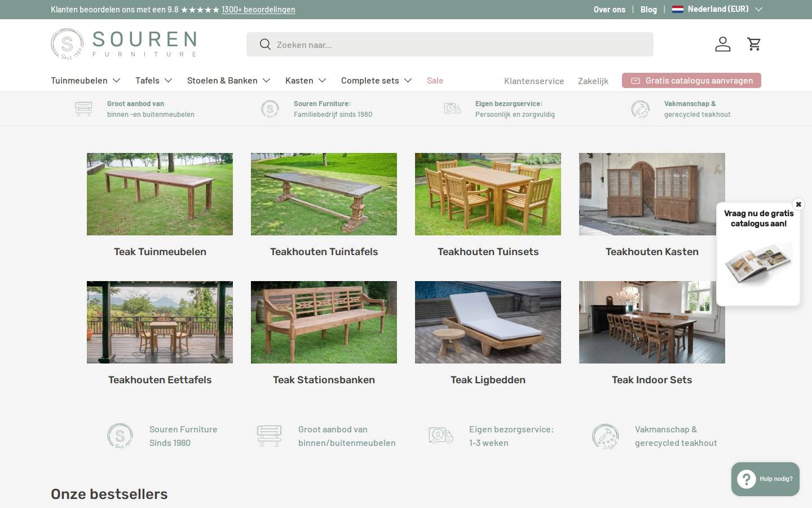Click the bench icon beside 'binnen/buitenmeubelen'

[x=269, y=436]
